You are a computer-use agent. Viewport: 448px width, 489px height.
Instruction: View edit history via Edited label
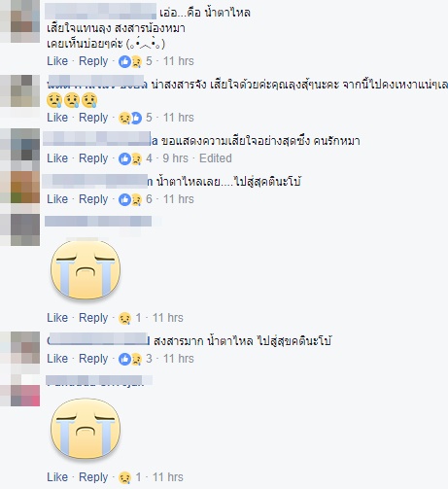(216, 158)
